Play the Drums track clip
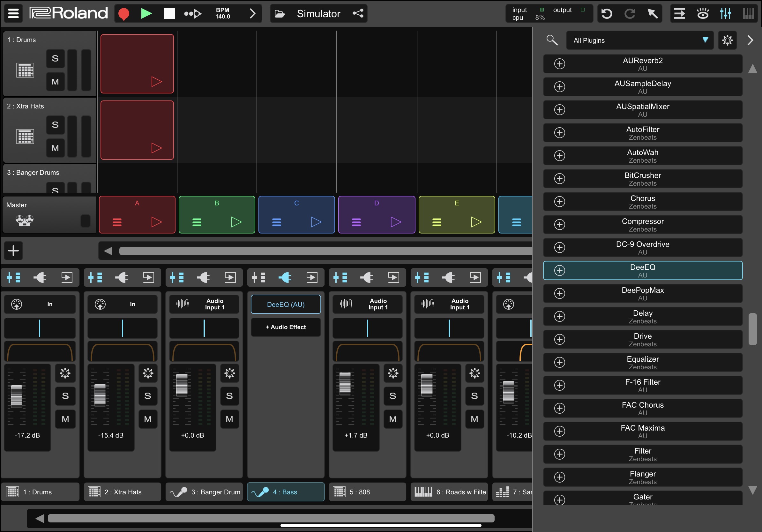 pyautogui.click(x=156, y=81)
